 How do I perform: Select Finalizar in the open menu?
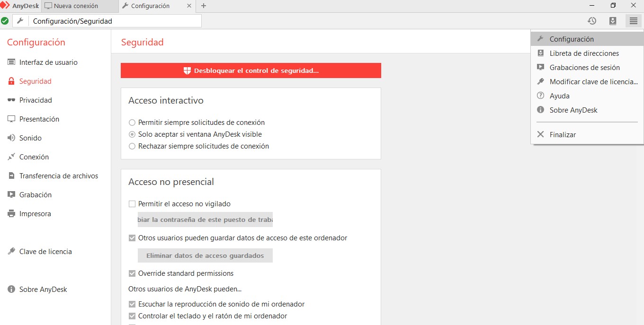[x=563, y=134]
